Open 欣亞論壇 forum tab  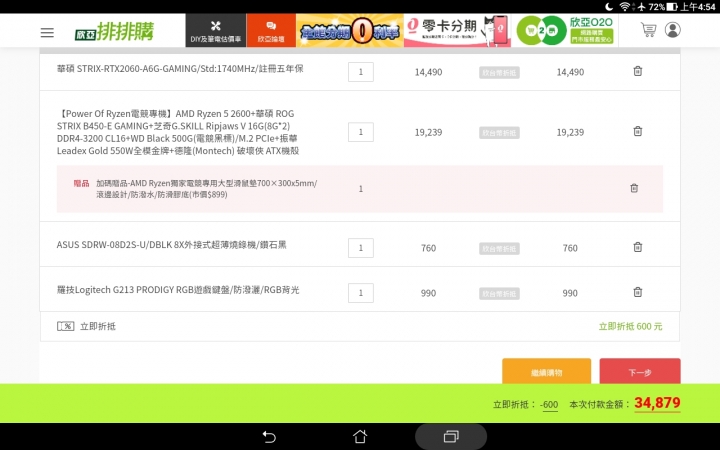271,31
